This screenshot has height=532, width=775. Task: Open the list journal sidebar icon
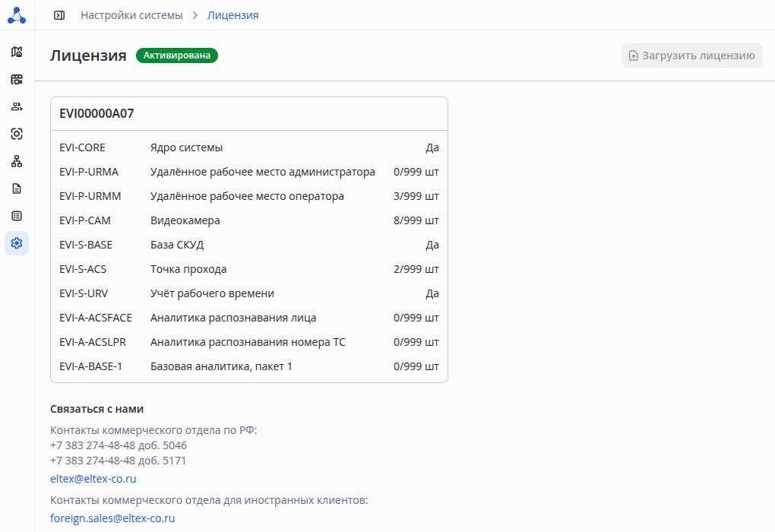17,216
